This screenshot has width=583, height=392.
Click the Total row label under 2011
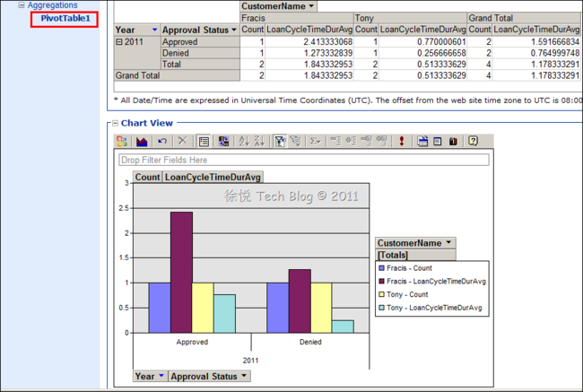[x=200, y=64]
